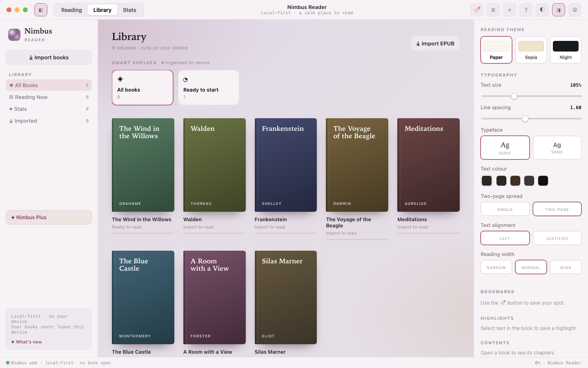This screenshot has width=588, height=368.
Task: Click the search magnifier icon
Action: (x=510, y=10)
